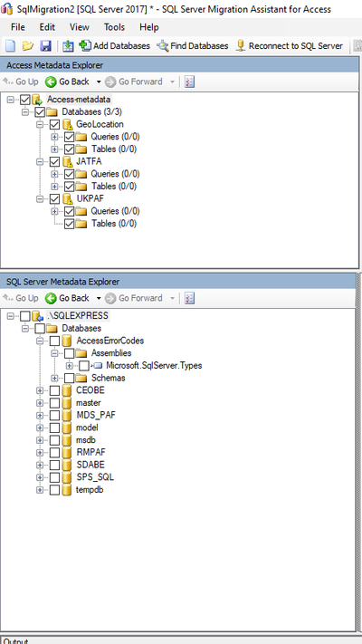Expand the Schemas folder node
This screenshot has height=644, width=362.
point(54,378)
